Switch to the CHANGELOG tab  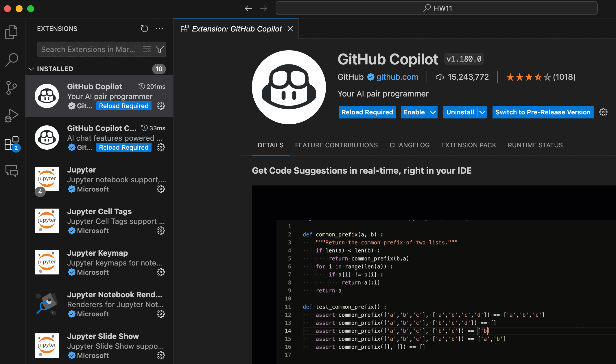[x=410, y=145]
